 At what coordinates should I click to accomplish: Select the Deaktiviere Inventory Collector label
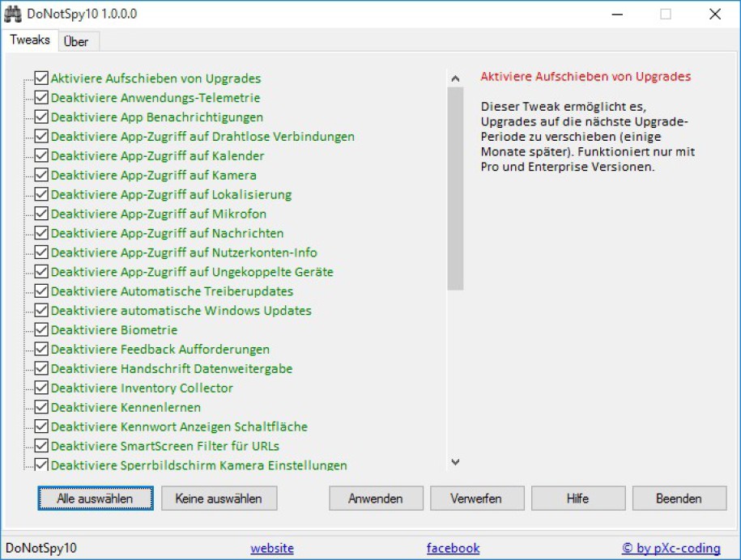pos(142,388)
